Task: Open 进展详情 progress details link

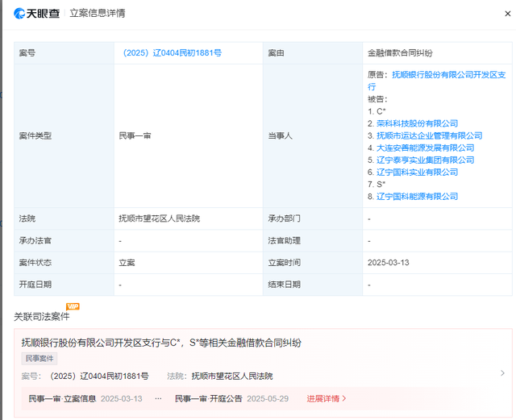Action: 326,398
